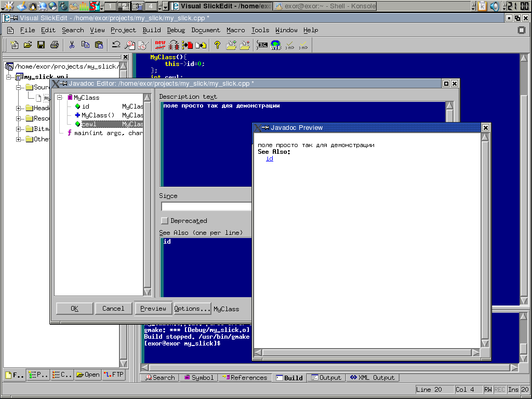Switch to the Search output tab

pyautogui.click(x=160, y=378)
